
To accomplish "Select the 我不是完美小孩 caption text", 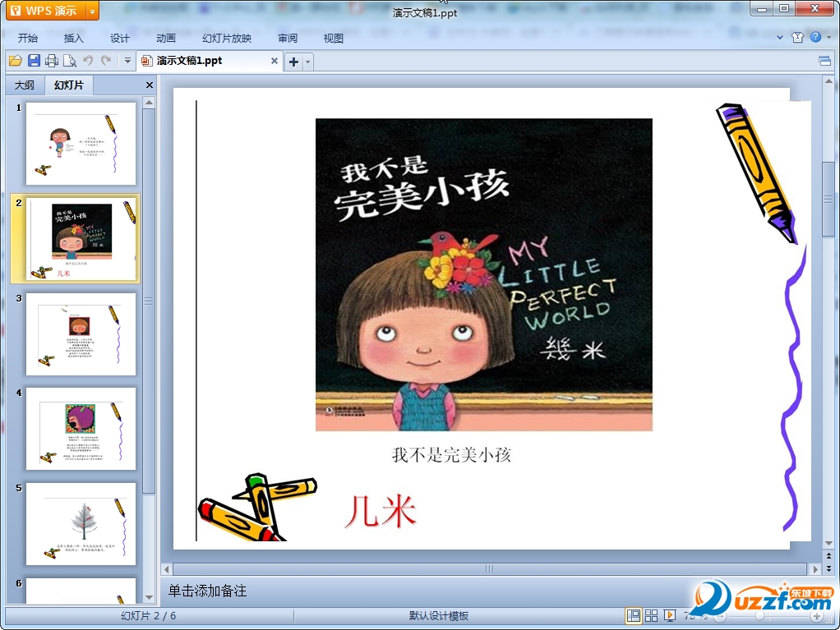I will point(451,455).
